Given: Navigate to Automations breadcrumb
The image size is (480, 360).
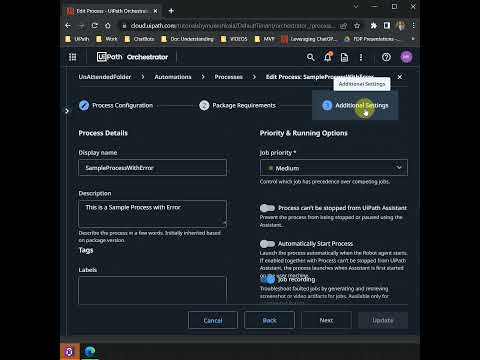Looking at the screenshot, I should click(x=173, y=77).
